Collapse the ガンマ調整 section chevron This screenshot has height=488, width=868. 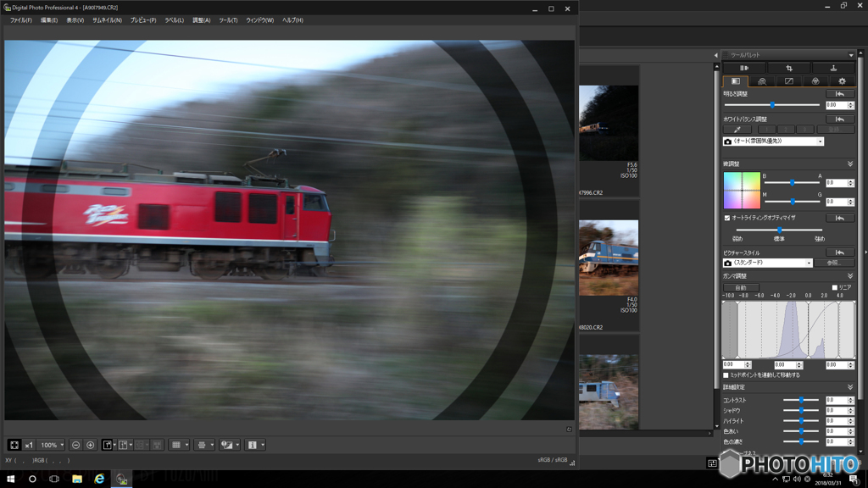[x=849, y=276]
